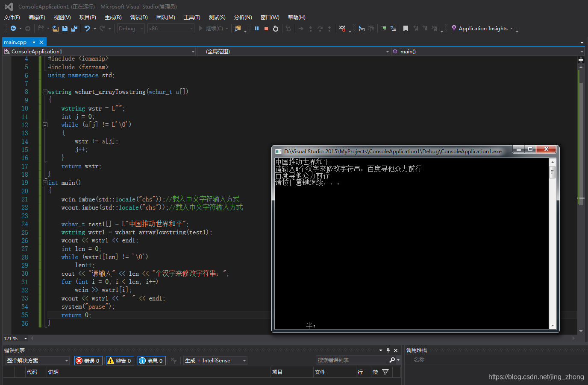Image resolution: width=588 pixels, height=385 pixels.
Task: Open the 调试 menu
Action: (x=138, y=17)
